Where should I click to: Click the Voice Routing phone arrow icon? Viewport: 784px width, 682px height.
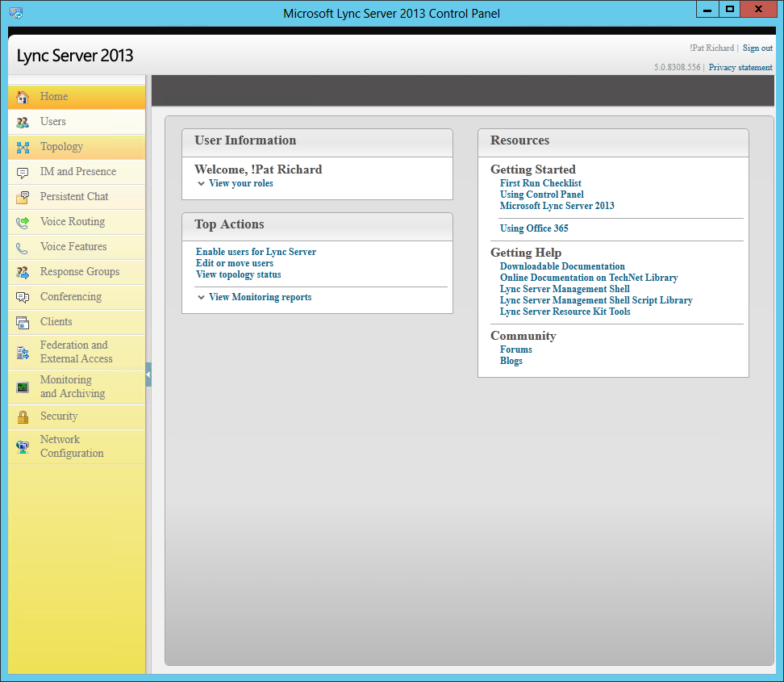pyautogui.click(x=23, y=222)
